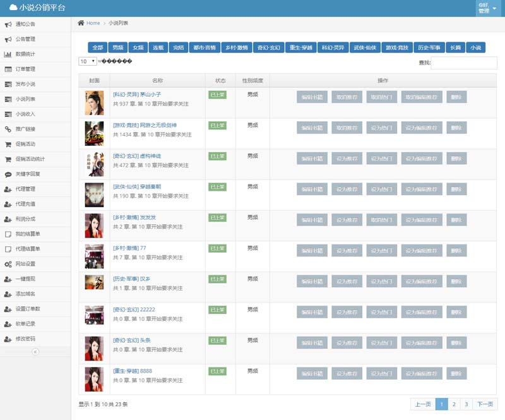The height and width of the screenshot is (420, 505).
Task: Collapse the sidebar with the double-arrow button
Action: (35, 352)
